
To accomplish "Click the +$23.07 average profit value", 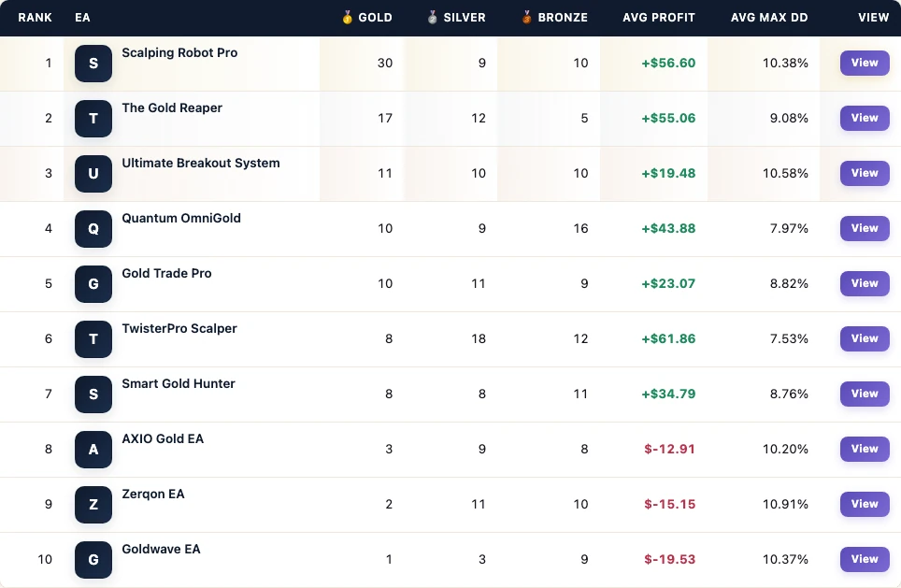I will point(668,284).
